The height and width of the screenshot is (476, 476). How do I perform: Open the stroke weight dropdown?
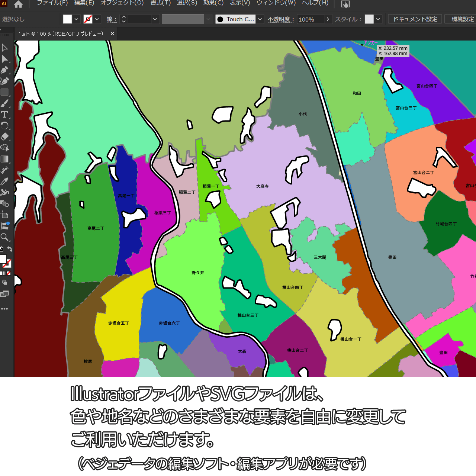(155, 19)
